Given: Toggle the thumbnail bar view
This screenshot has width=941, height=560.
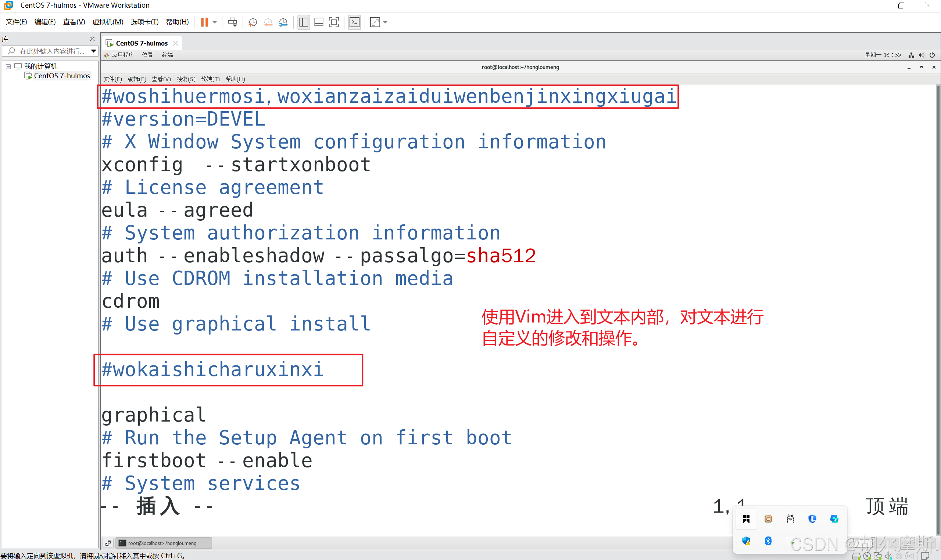Looking at the screenshot, I should [x=319, y=22].
